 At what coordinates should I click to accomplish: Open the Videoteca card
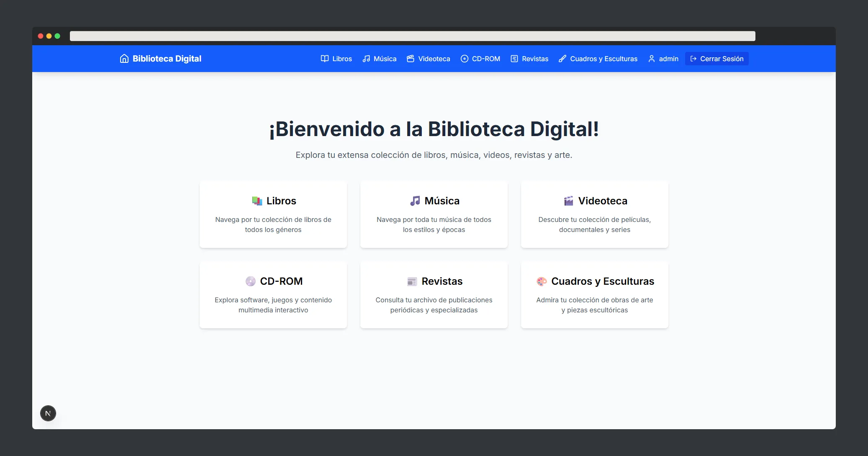tap(595, 215)
